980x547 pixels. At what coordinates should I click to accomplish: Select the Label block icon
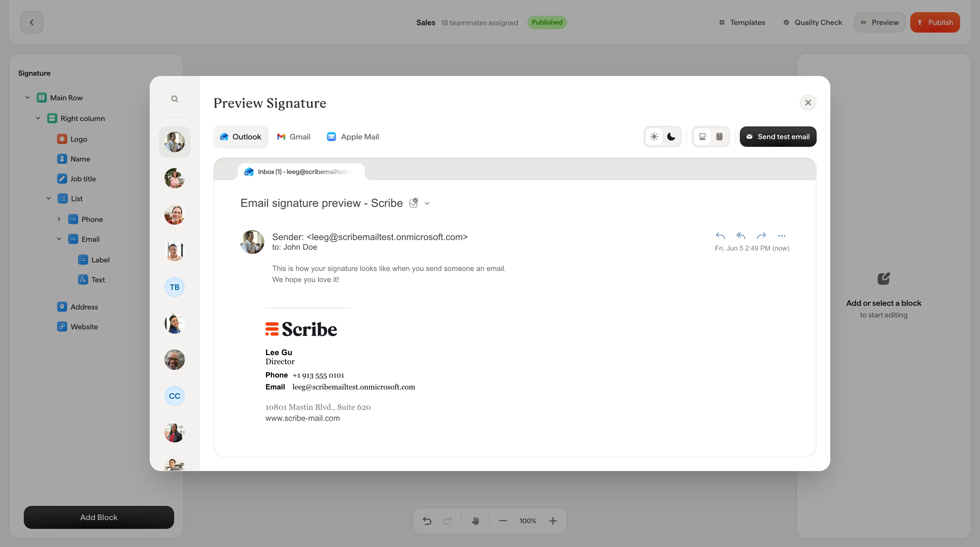coord(83,260)
